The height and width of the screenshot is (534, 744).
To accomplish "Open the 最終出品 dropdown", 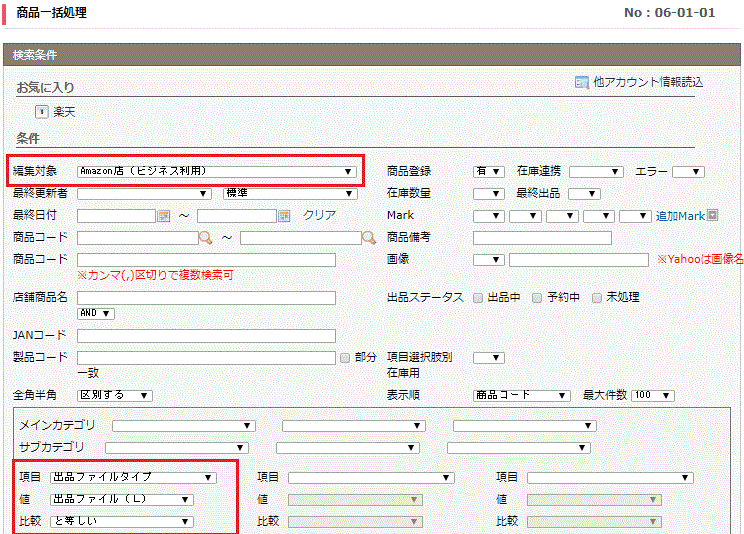I will tap(584, 194).
